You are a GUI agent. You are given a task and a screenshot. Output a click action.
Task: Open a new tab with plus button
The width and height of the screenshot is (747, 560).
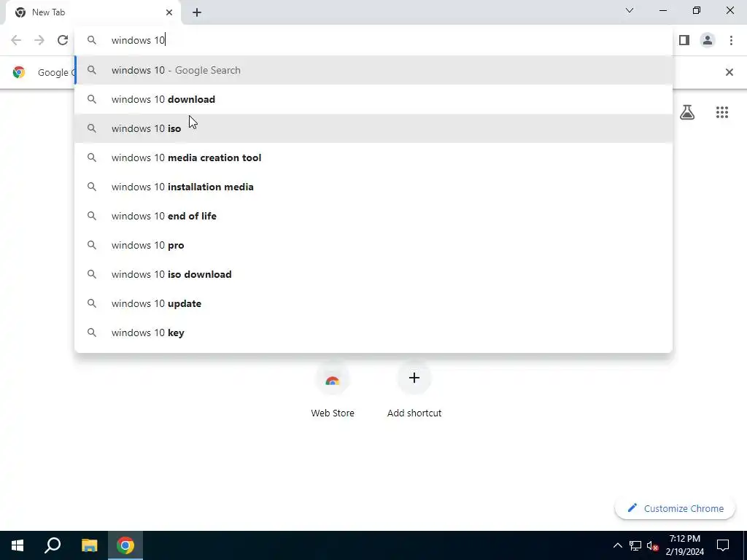pyautogui.click(x=197, y=12)
